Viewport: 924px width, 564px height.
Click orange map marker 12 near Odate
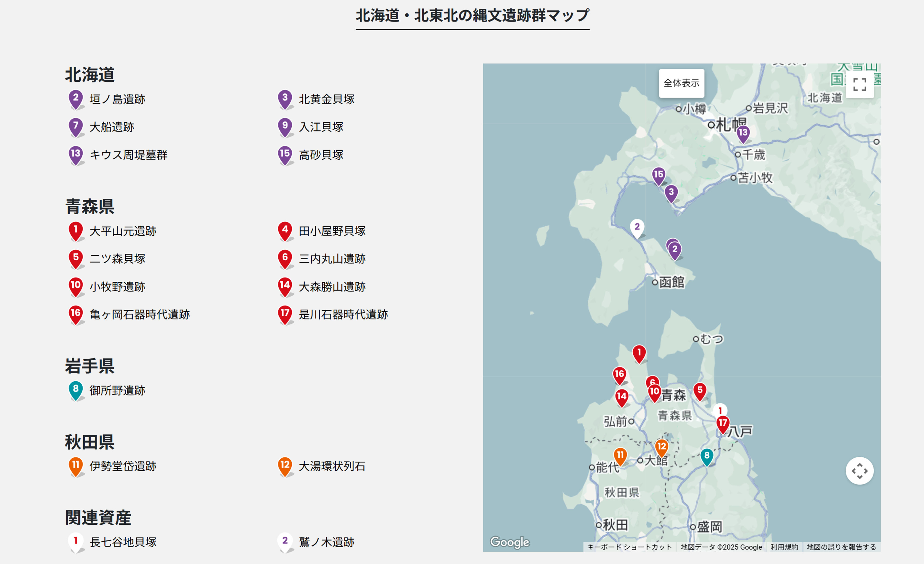point(661,447)
